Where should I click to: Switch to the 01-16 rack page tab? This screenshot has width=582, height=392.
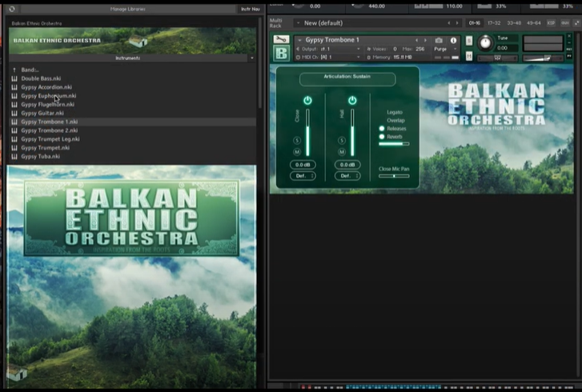pyautogui.click(x=475, y=23)
